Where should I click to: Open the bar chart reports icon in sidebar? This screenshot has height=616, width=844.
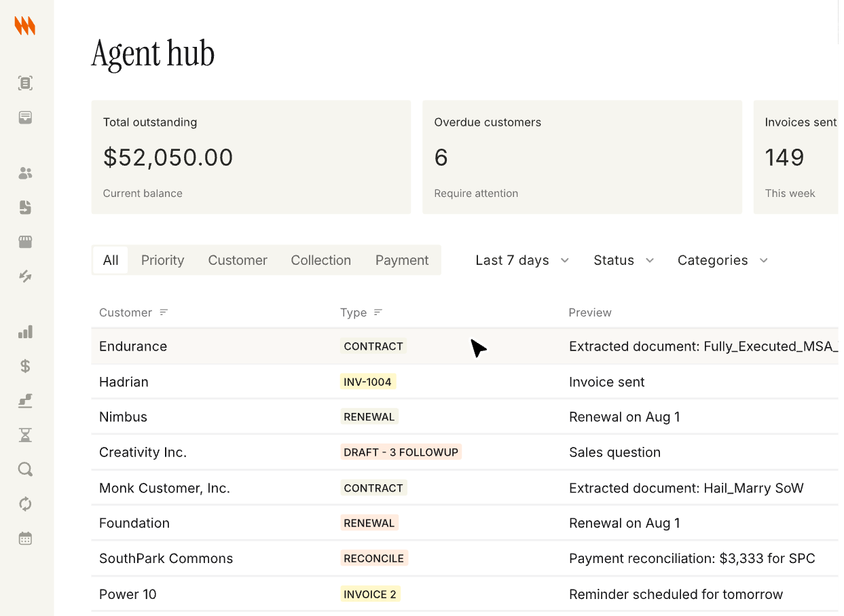click(25, 332)
